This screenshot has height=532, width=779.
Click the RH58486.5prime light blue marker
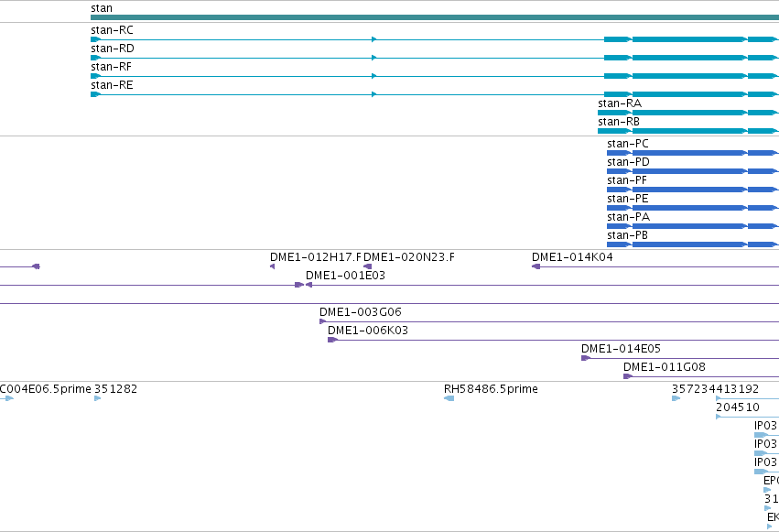point(449,398)
